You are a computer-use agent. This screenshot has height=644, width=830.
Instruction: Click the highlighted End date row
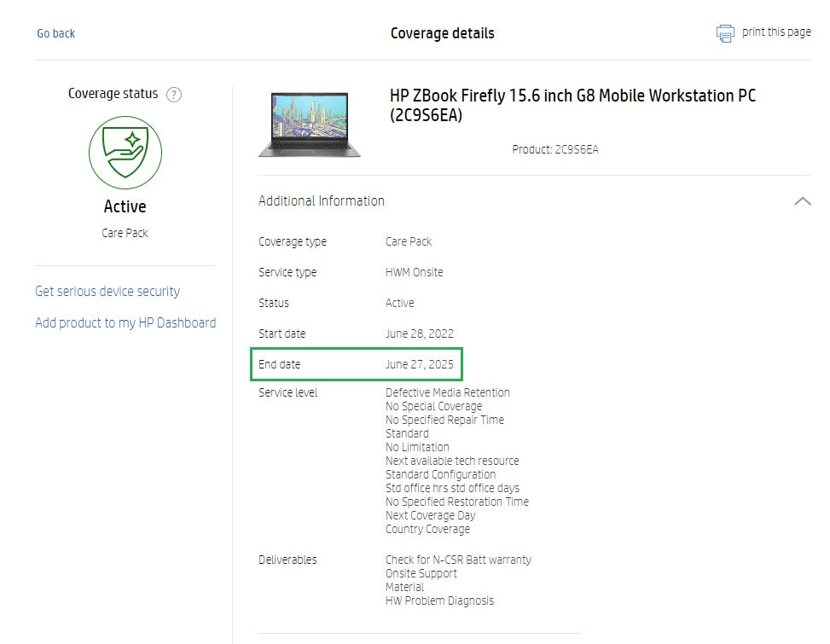coord(357,364)
